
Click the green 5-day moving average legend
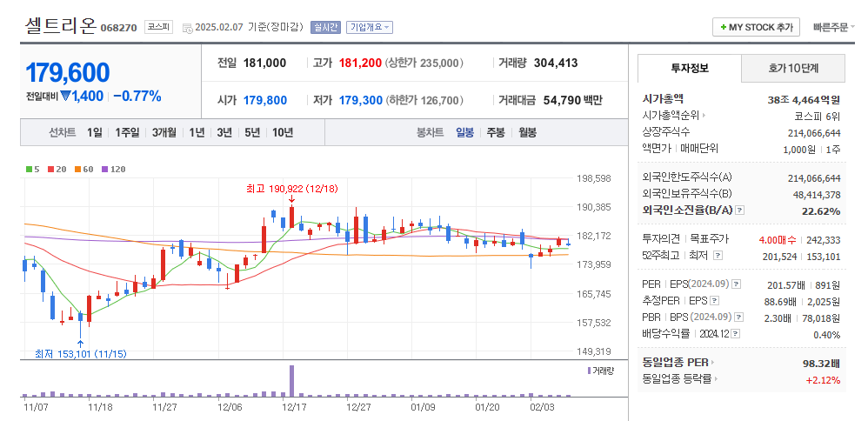[x=33, y=170]
